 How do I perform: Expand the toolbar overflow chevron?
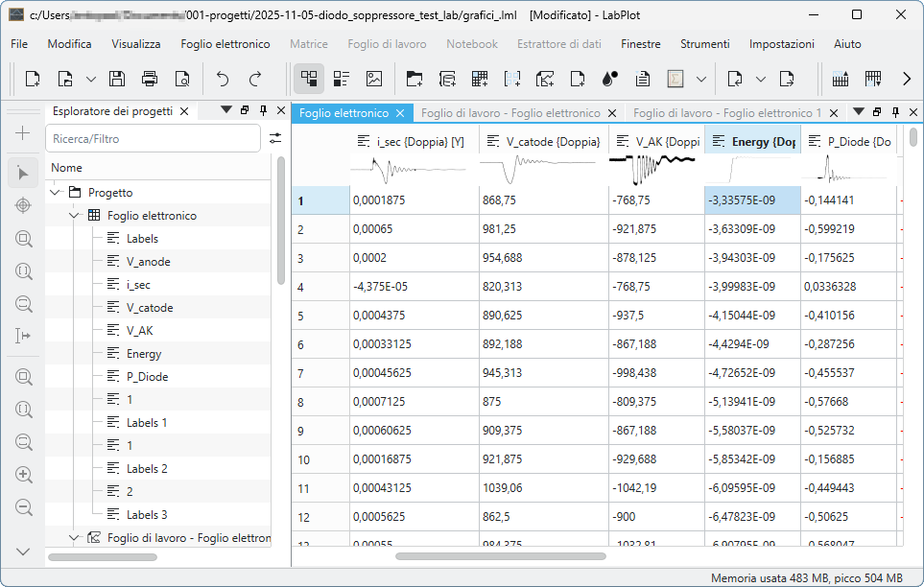[x=907, y=80]
